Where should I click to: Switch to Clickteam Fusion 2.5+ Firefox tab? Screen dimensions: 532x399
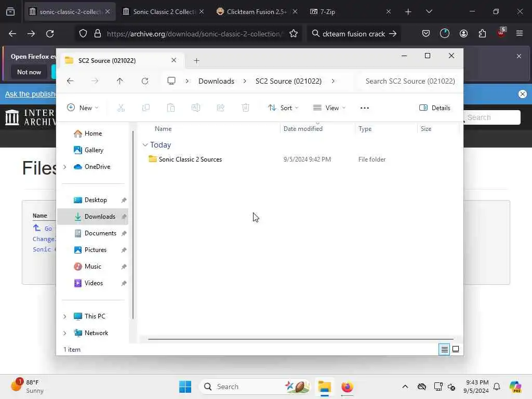coord(257,11)
